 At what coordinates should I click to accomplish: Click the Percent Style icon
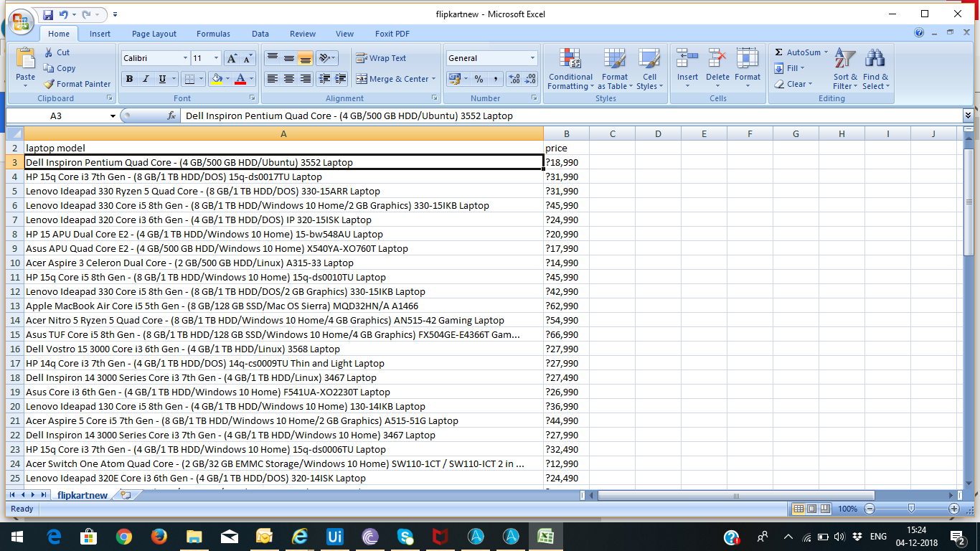[x=479, y=79]
